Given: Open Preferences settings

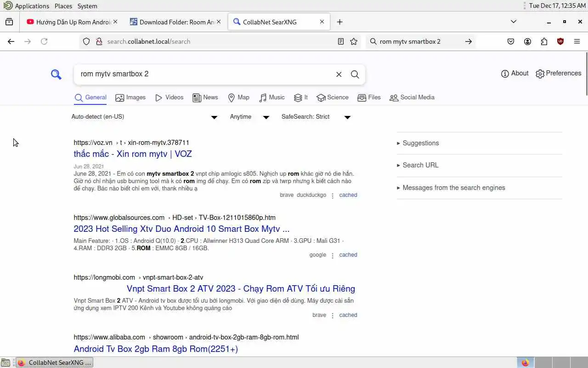Looking at the screenshot, I should [558, 73].
